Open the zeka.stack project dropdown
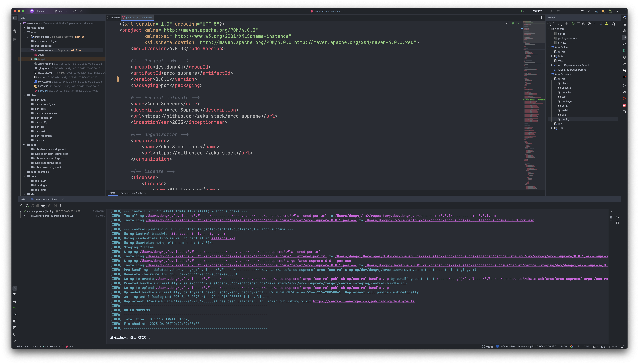The width and height of the screenshot is (639, 364). pyautogui.click(x=40, y=11)
